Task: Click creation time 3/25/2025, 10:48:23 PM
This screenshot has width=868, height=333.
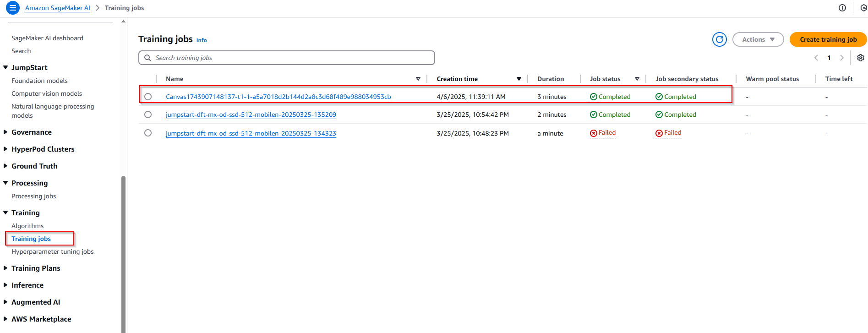Action: pyautogui.click(x=473, y=133)
